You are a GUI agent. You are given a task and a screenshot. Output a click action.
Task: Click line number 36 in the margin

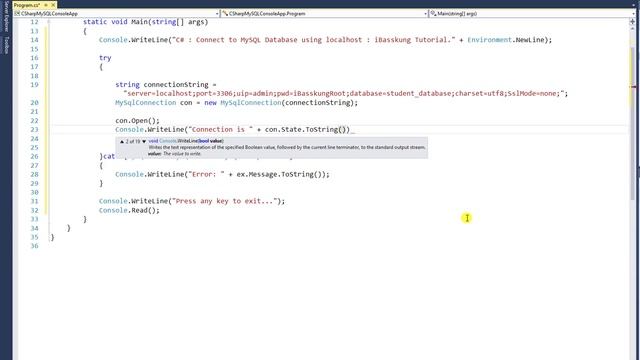[34, 246]
